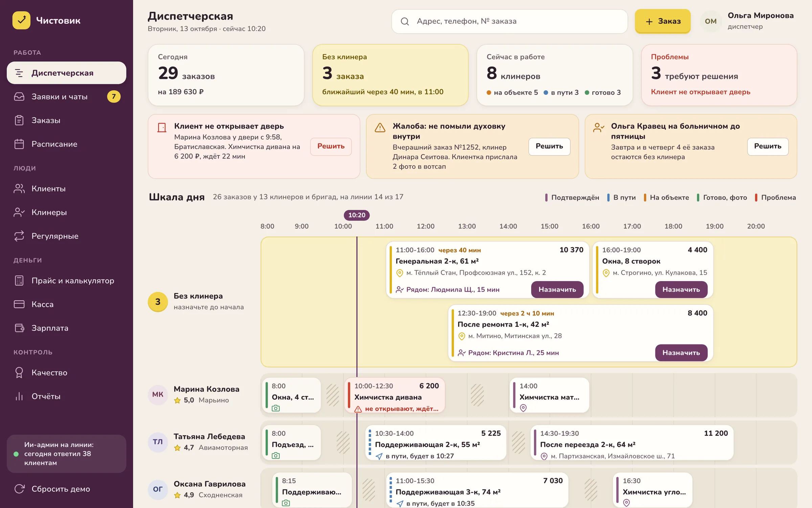Click 'Назначить' for Окна, 8 створок
Screen dimensions: 812x508
pos(681,290)
